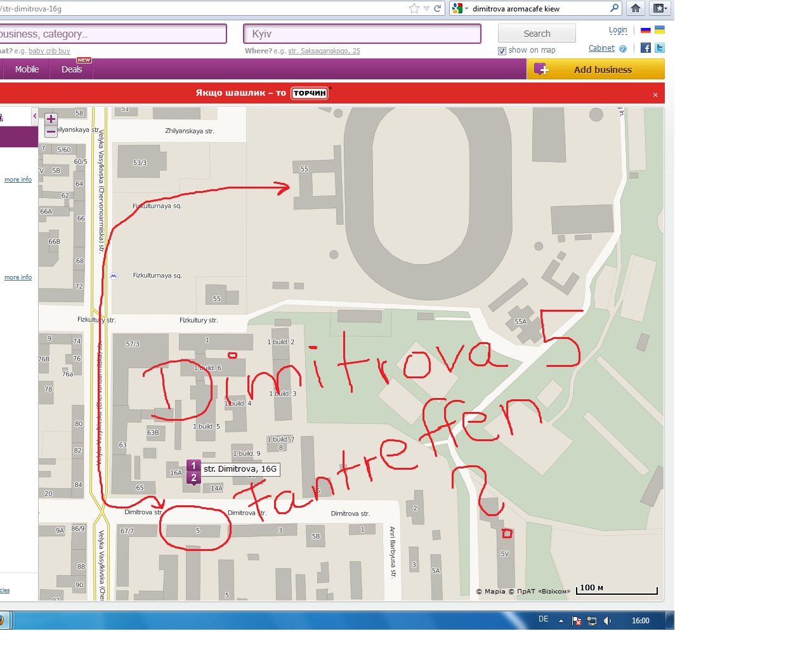
Task: Switch language via the Ukrainian flag
Action: point(660,30)
